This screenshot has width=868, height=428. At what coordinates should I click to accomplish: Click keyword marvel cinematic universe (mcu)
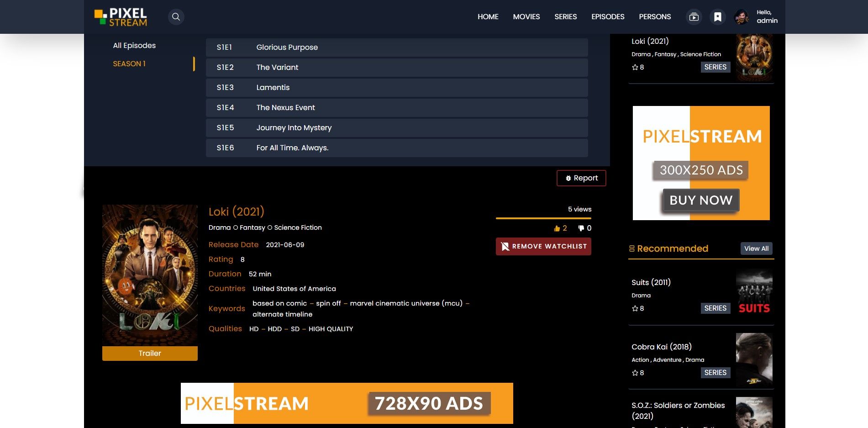[406, 303]
